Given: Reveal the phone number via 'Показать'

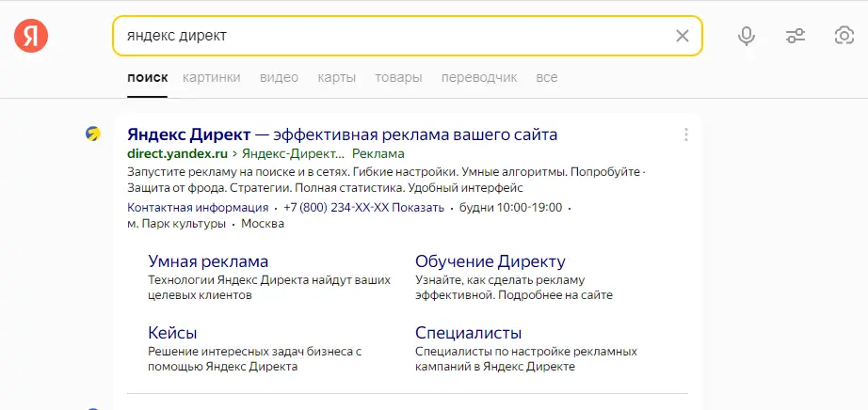Looking at the screenshot, I should pyautogui.click(x=420, y=208).
